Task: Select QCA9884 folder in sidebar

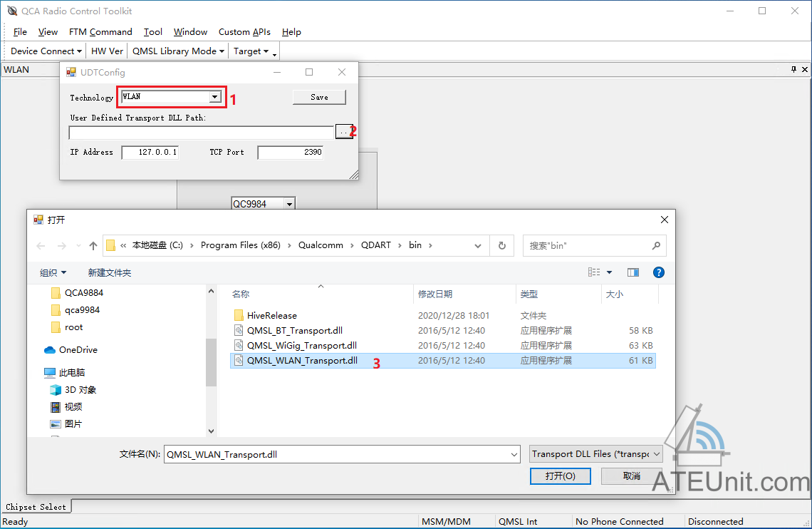Action: (77, 293)
